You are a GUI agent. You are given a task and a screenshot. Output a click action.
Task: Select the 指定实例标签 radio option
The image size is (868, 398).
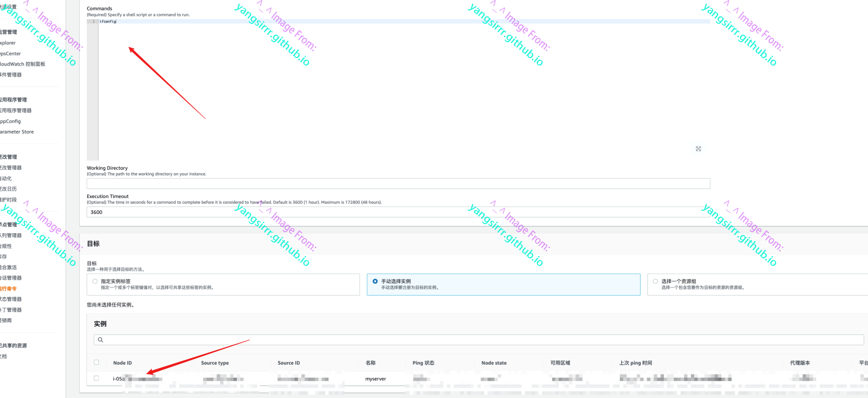(95, 281)
